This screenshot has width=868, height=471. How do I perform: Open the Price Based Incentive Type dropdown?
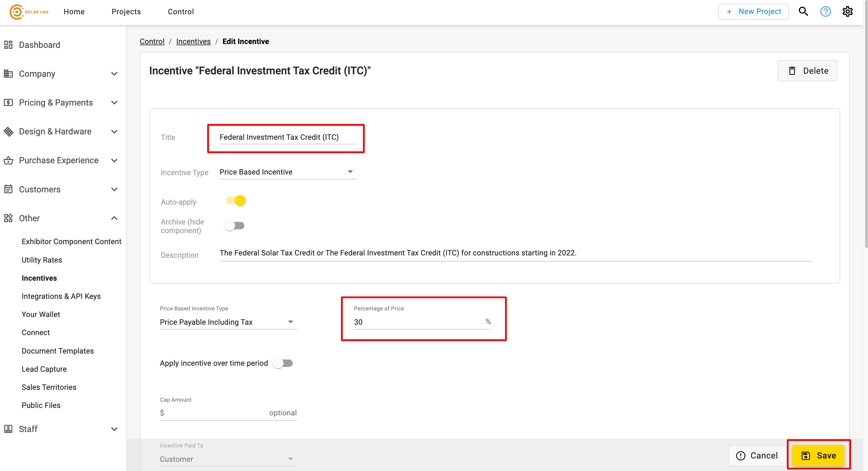[228, 322]
